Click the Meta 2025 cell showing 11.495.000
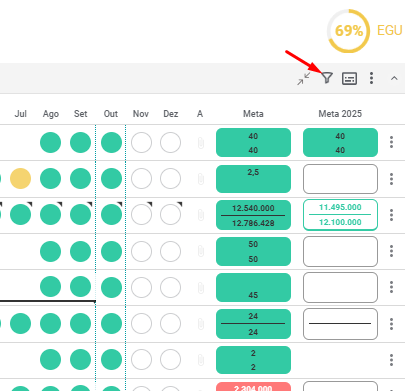This screenshot has width=415, height=391. click(x=340, y=215)
